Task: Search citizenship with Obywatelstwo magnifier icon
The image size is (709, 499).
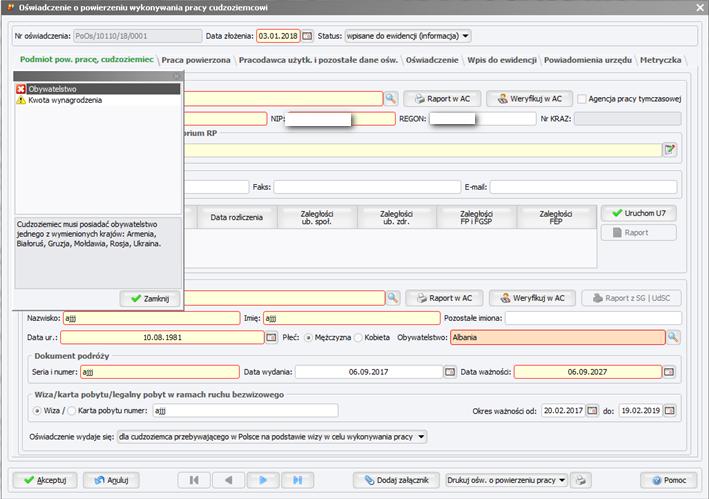Action: (x=673, y=337)
